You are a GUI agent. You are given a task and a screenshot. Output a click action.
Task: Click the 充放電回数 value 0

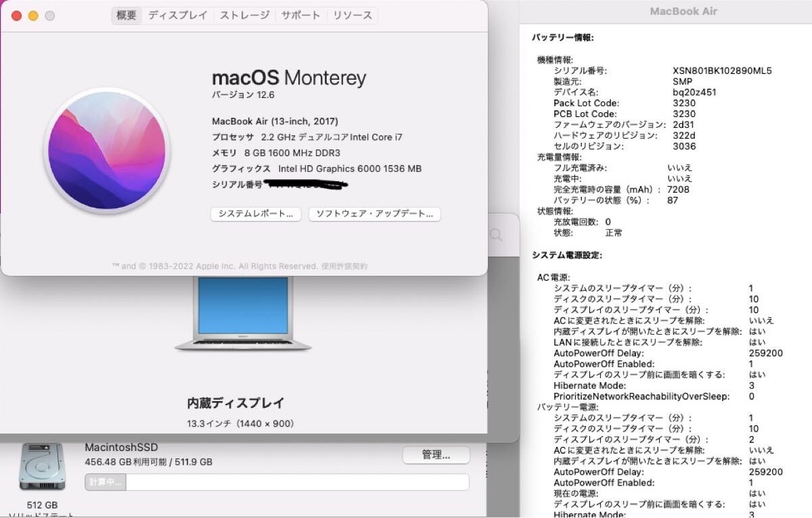(608, 222)
